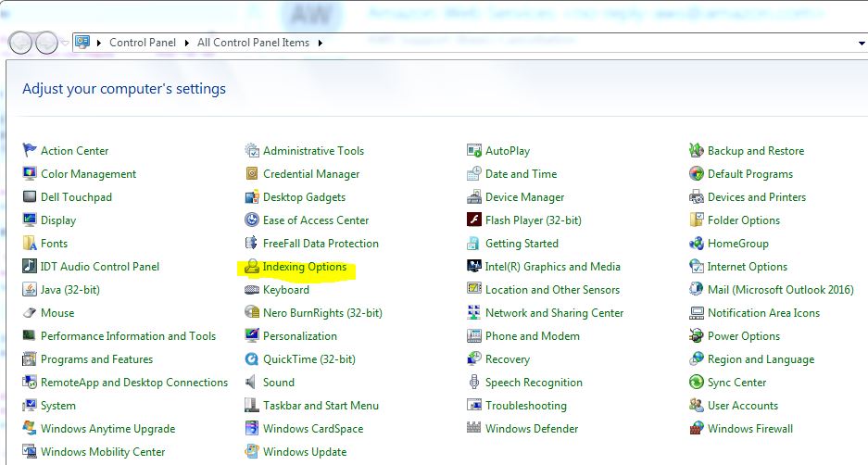Expand root arrow before Control Panel breadcrumb

pyautogui.click(x=98, y=43)
